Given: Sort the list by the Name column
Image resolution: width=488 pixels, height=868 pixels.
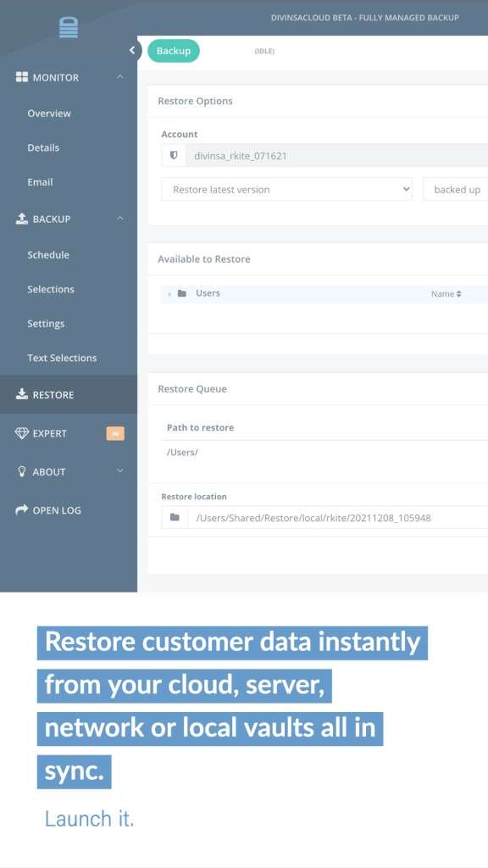Looking at the screenshot, I should click(446, 294).
